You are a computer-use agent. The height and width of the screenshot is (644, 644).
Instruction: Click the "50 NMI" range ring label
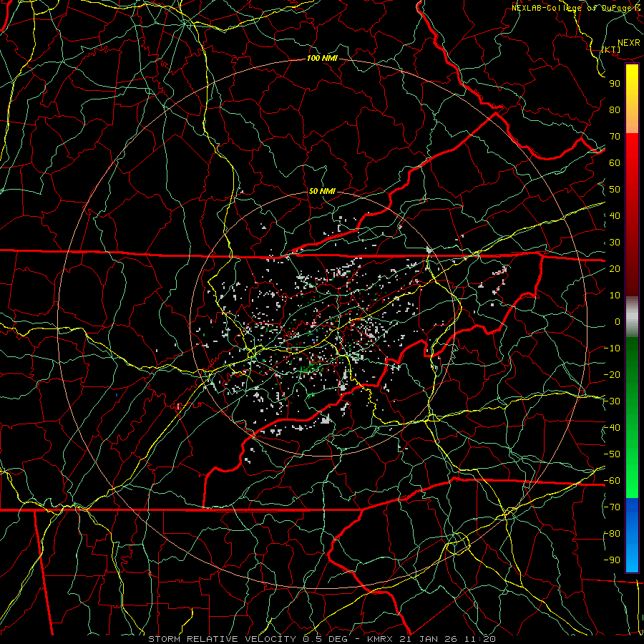point(322,191)
